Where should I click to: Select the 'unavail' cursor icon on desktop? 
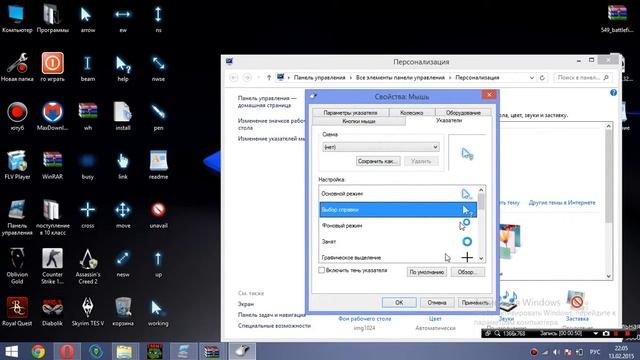coord(158,214)
